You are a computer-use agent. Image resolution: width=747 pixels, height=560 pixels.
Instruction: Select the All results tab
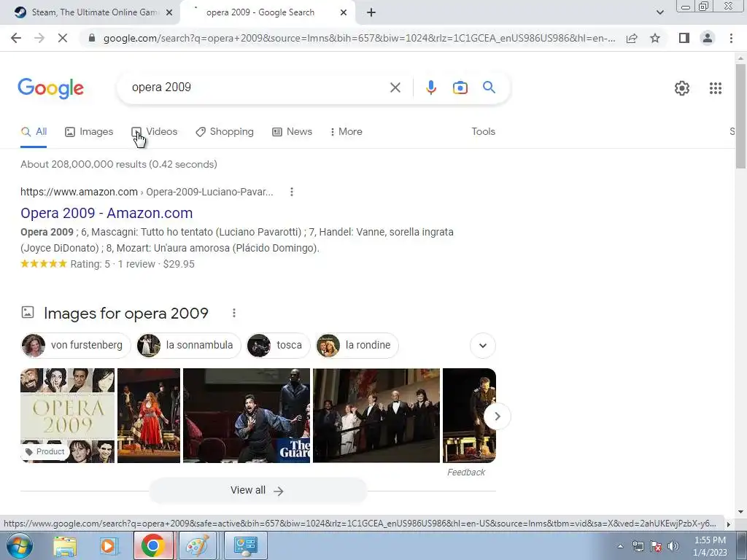[34, 132]
